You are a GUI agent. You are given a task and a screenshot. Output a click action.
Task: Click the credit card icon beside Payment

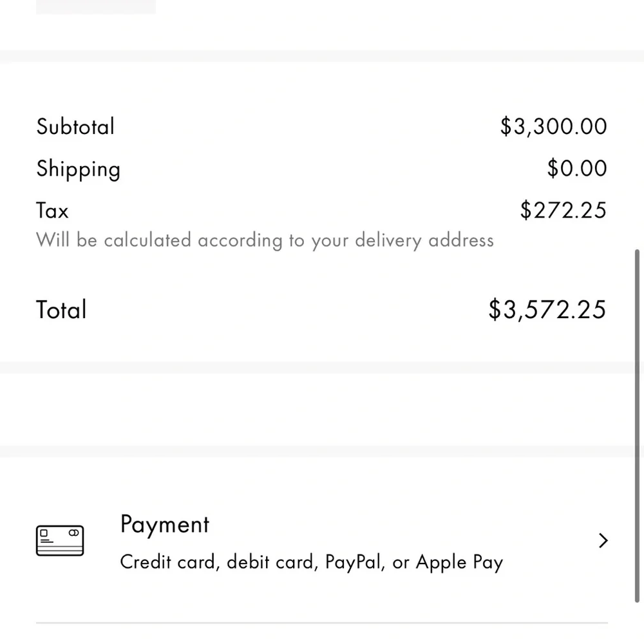(60, 541)
